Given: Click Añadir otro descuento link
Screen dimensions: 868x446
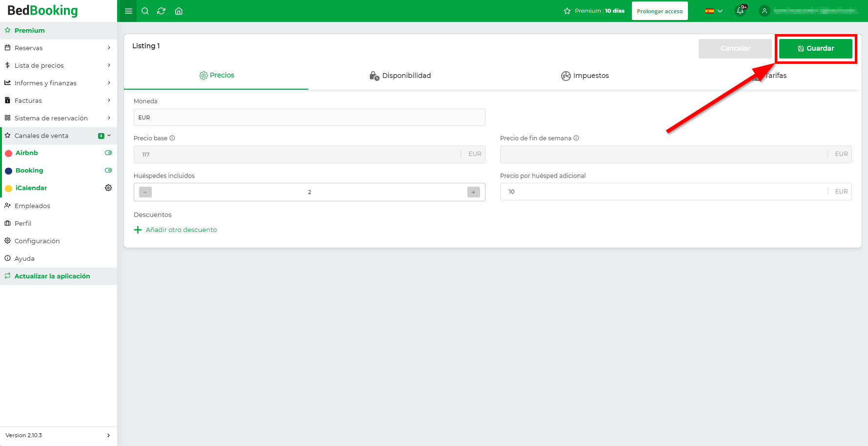Looking at the screenshot, I should coord(181,230).
